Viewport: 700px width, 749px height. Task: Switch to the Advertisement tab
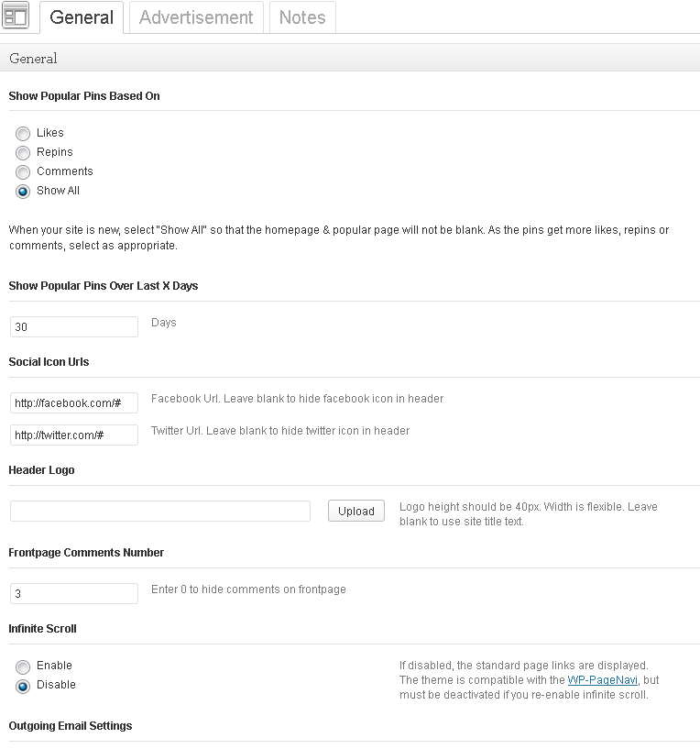pyautogui.click(x=196, y=17)
